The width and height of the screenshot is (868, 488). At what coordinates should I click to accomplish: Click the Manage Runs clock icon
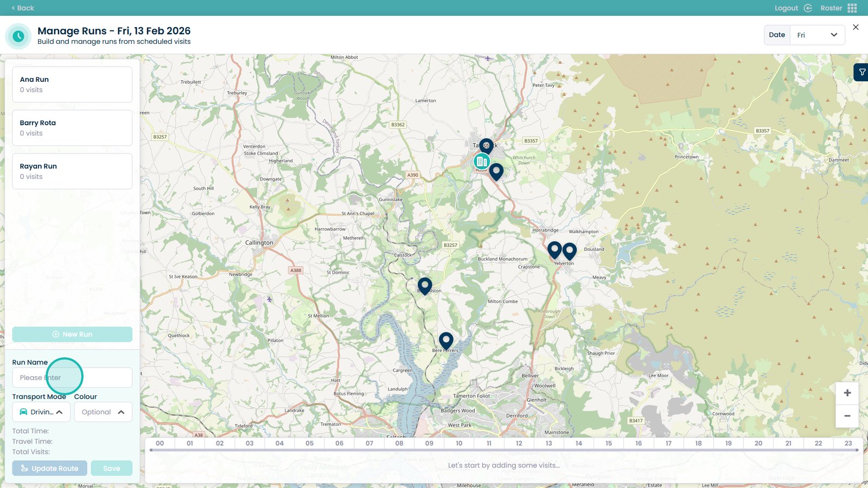coord(18,36)
